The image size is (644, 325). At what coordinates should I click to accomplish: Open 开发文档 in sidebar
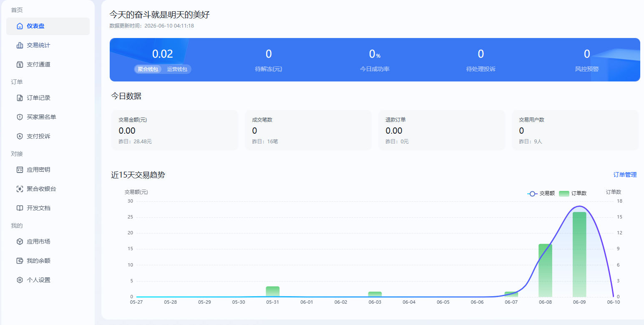point(48,208)
